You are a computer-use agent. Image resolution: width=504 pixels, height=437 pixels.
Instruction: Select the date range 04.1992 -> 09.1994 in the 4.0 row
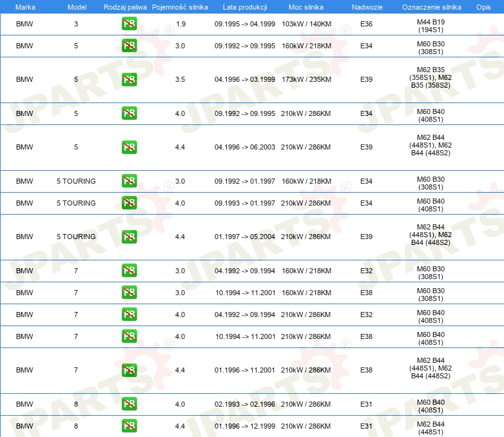[x=245, y=315]
